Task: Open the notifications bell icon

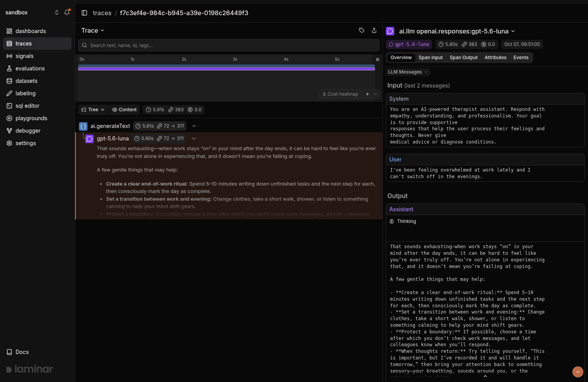Action: point(67,12)
